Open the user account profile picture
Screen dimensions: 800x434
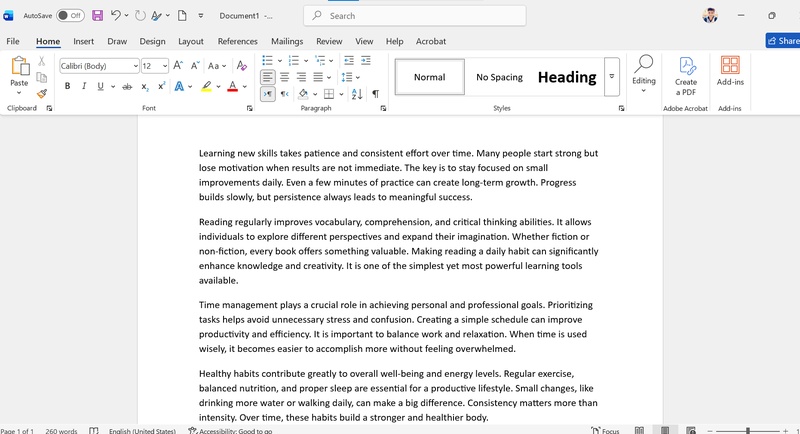[x=710, y=16]
